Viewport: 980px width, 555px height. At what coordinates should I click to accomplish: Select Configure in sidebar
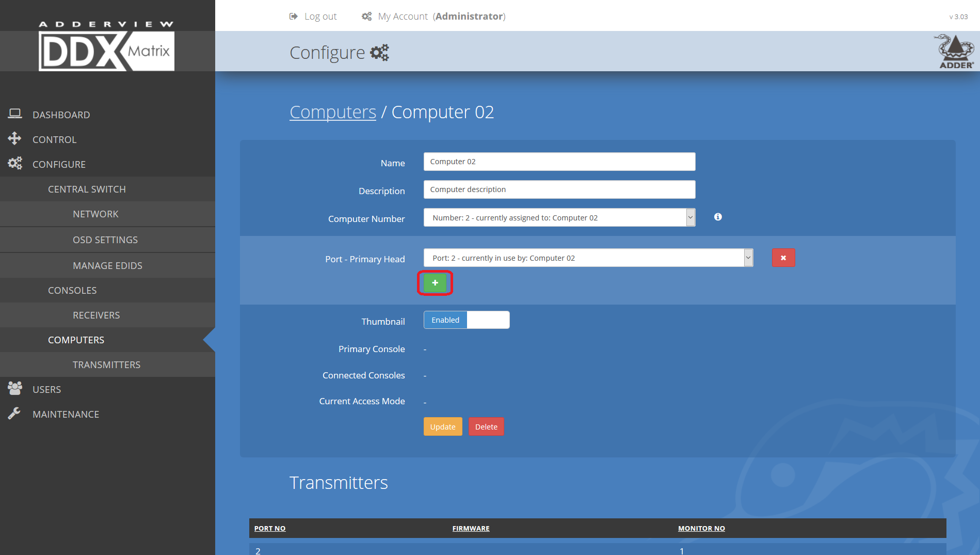point(59,164)
